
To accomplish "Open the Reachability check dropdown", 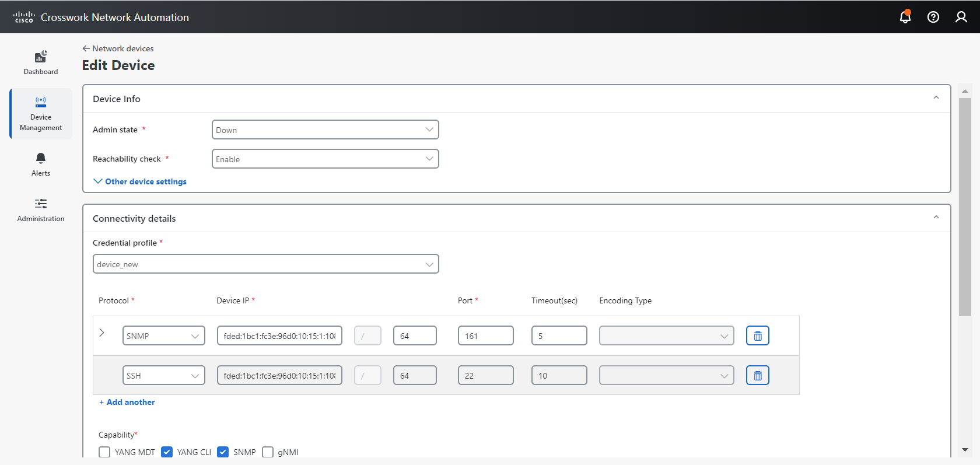I will pos(325,159).
